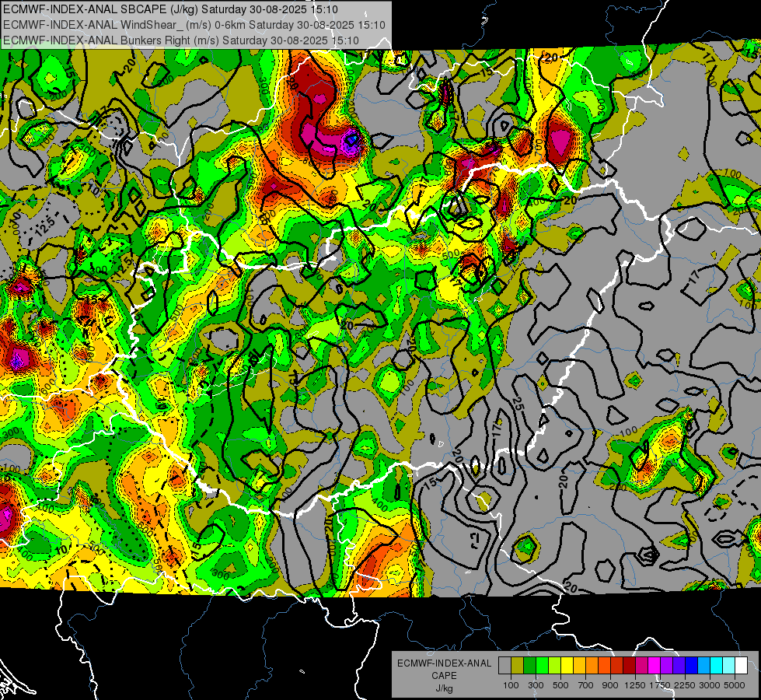Image resolution: width=761 pixels, height=700 pixels.
Task: Click the 1750 value on the legend scale
Action: (660, 685)
